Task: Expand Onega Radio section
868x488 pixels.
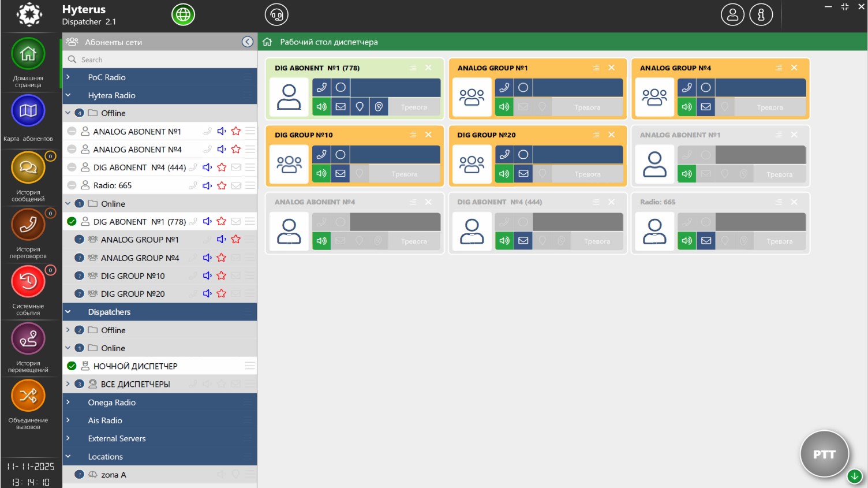Action: pos(68,403)
